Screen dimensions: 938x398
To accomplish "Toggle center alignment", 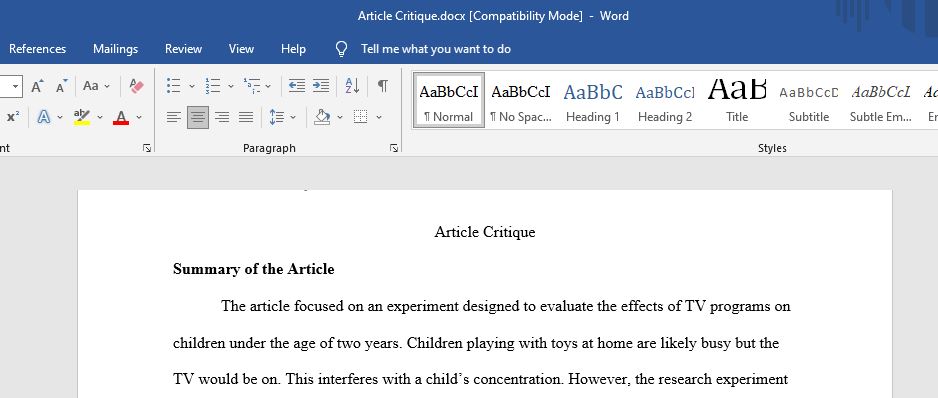I will coord(198,117).
